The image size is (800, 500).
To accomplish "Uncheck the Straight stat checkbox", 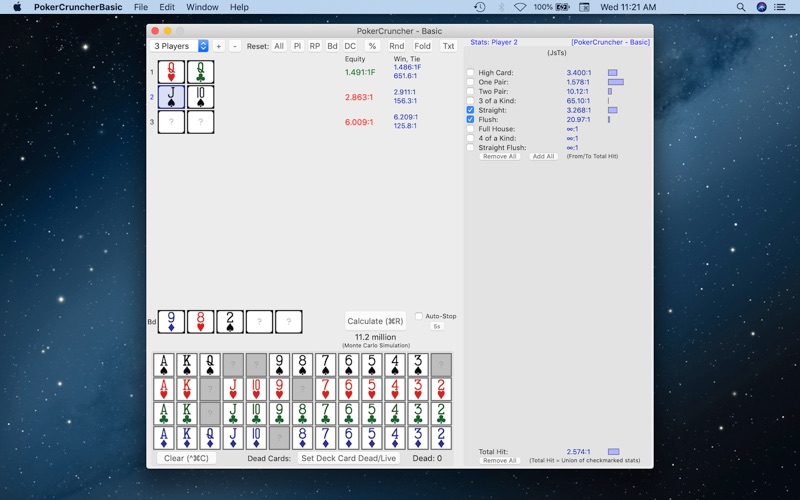I will (470, 110).
